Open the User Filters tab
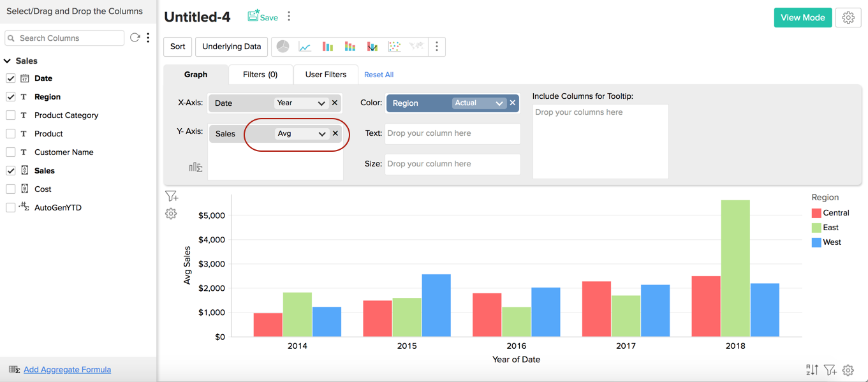This screenshot has width=868, height=382. pos(325,75)
